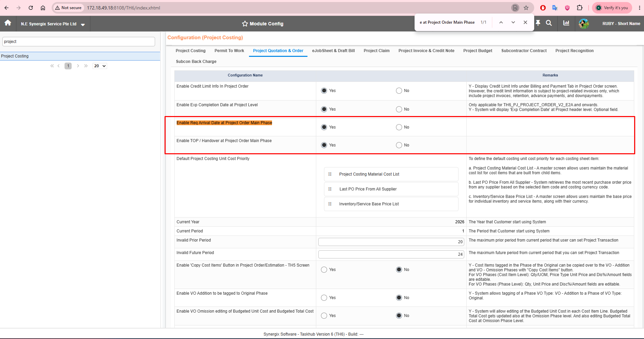Image resolution: width=644 pixels, height=339 pixels.
Task: Click star icon beside Module Config title
Action: point(245,24)
